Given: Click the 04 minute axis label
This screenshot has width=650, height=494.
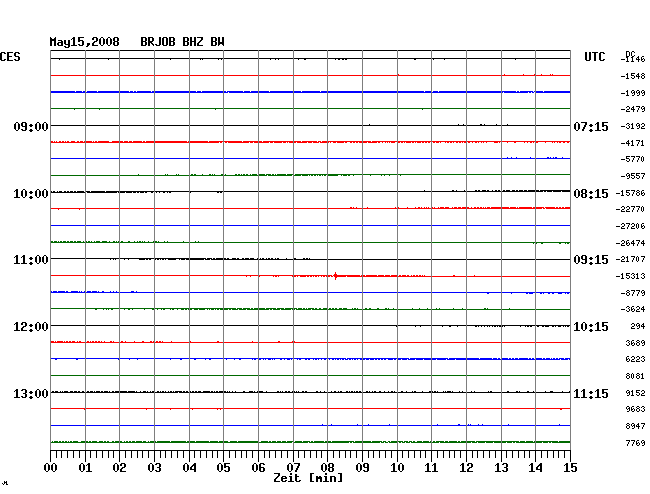Looking at the screenshot, I should tap(189, 468).
